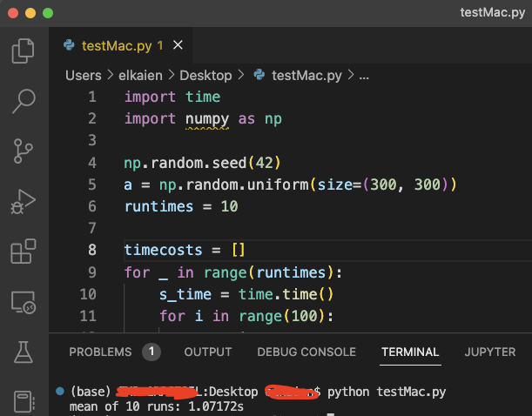Image resolution: width=532 pixels, height=416 pixels.
Task: Select the TERMINAL panel tab
Action: coord(410,352)
